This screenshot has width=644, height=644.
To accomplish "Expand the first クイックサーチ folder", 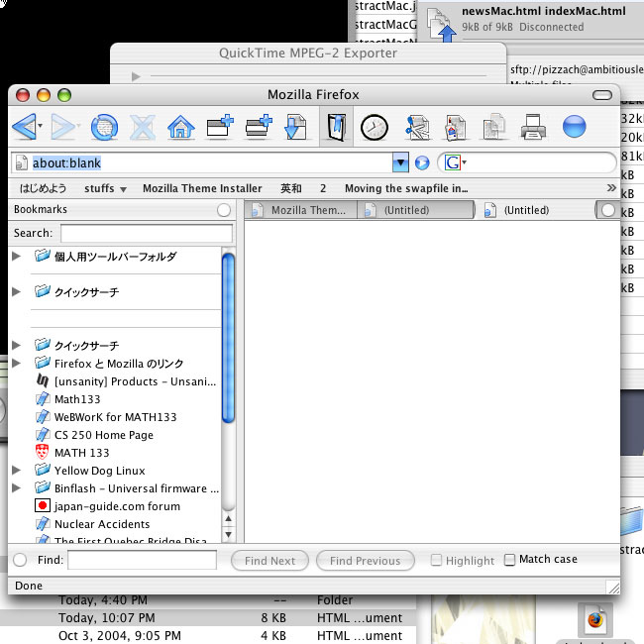I will click(x=16, y=291).
